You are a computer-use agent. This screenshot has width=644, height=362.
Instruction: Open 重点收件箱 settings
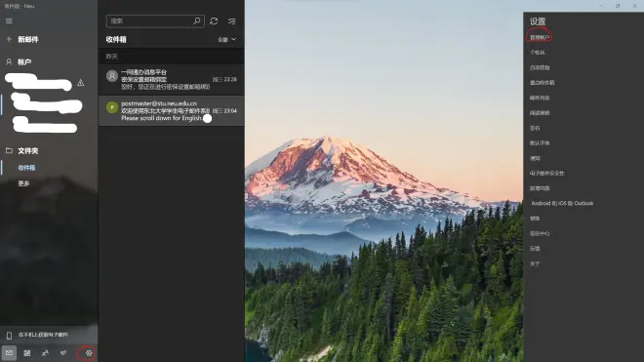[x=542, y=83]
